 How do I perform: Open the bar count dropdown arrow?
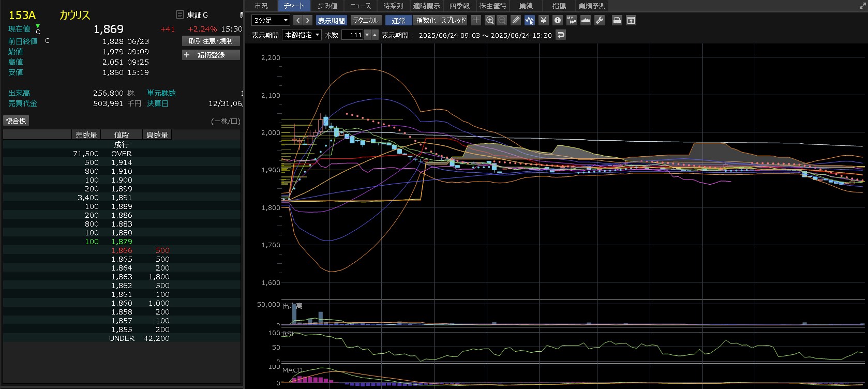[367, 35]
